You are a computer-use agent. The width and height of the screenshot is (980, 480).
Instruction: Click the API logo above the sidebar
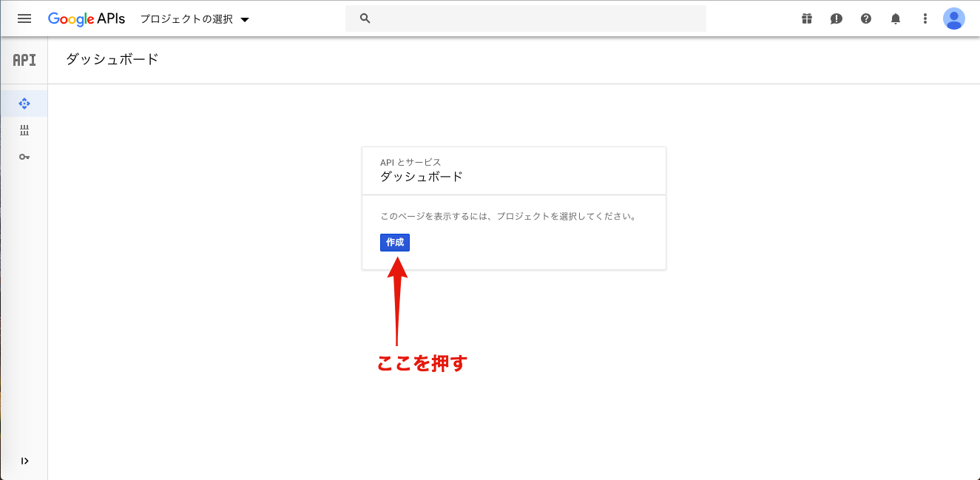pyautogui.click(x=24, y=60)
